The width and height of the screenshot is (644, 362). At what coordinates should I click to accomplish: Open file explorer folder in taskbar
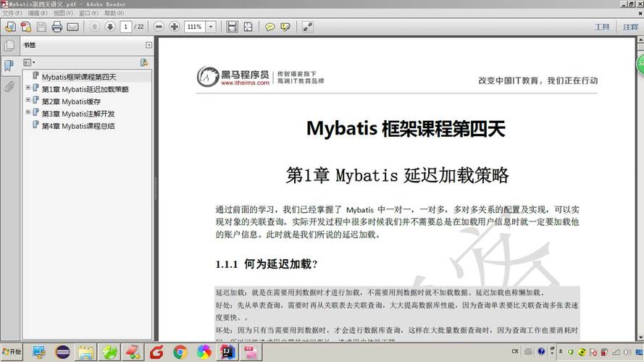coord(86,352)
